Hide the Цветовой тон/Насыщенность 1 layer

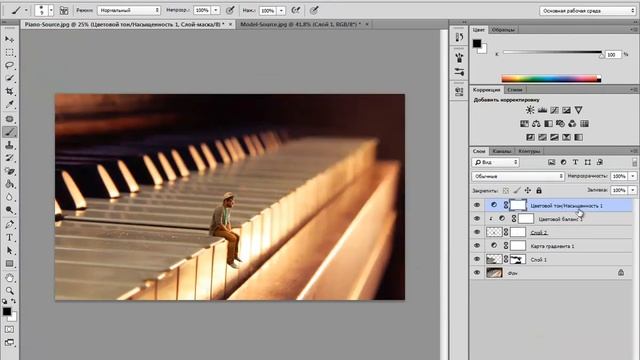point(477,205)
